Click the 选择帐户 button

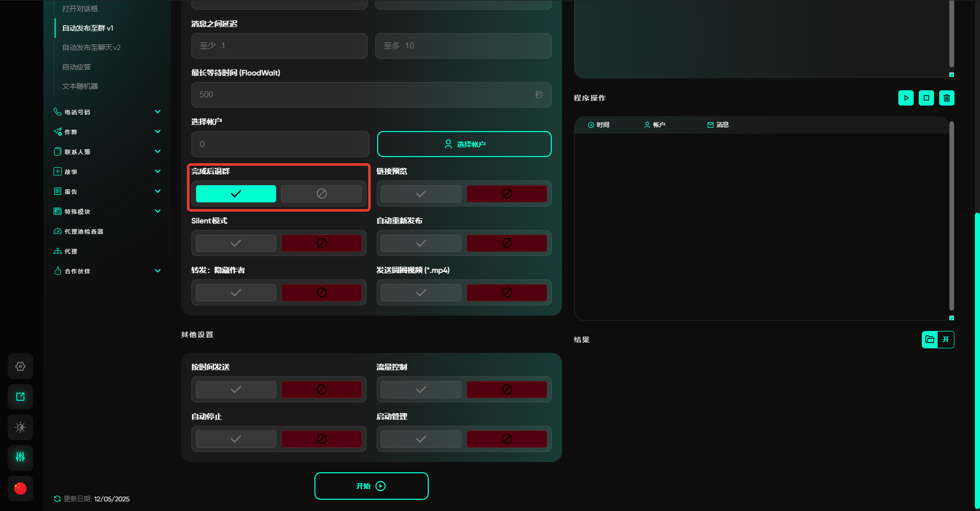click(x=464, y=144)
